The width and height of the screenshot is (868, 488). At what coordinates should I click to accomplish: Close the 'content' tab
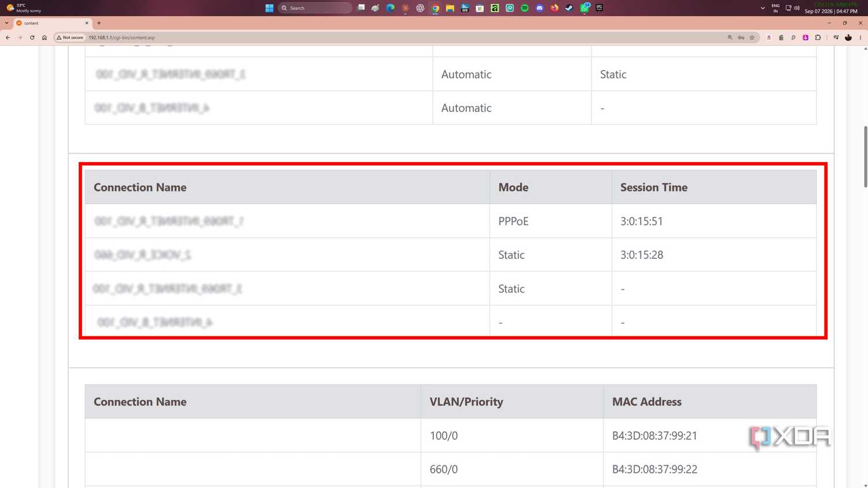pyautogui.click(x=87, y=23)
